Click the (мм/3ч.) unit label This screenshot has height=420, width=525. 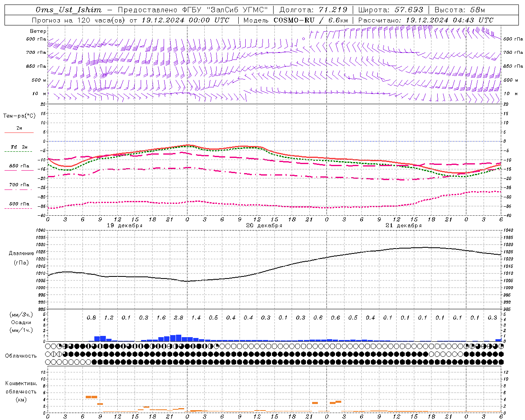(21, 315)
